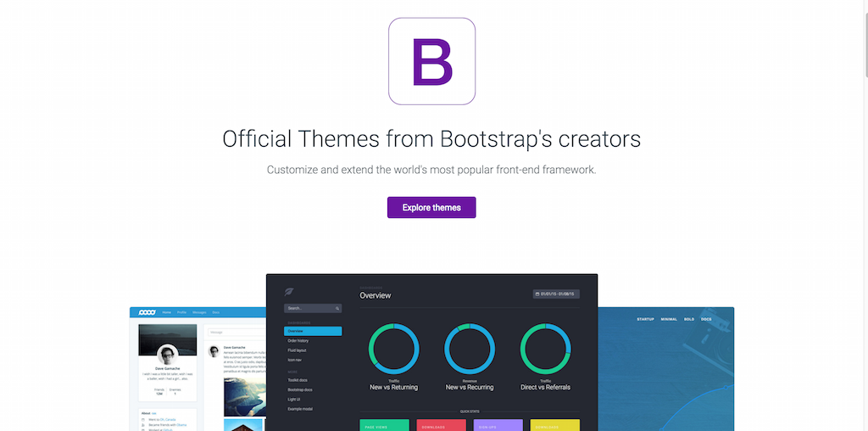Image resolution: width=868 pixels, height=431 pixels.
Task: Select Light UI in dashboard sidebar
Action: [293, 399]
